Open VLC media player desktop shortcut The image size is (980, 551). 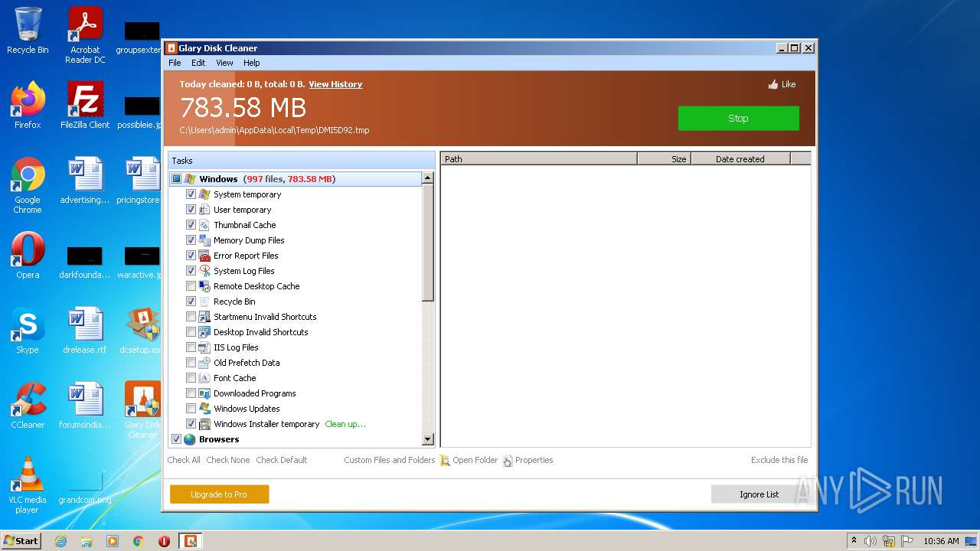(x=28, y=485)
